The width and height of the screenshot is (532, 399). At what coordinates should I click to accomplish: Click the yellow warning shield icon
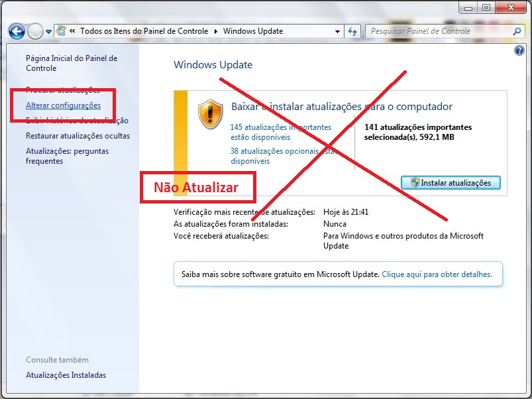211,115
